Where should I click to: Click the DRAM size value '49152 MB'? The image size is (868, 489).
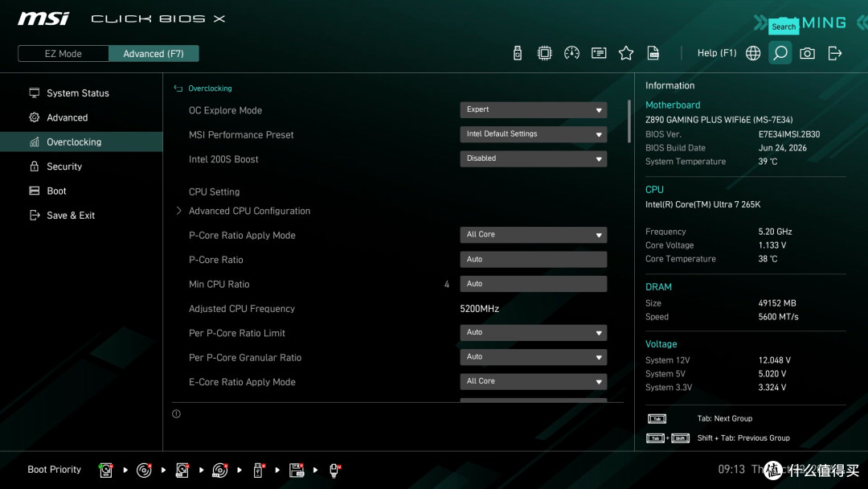tap(776, 303)
